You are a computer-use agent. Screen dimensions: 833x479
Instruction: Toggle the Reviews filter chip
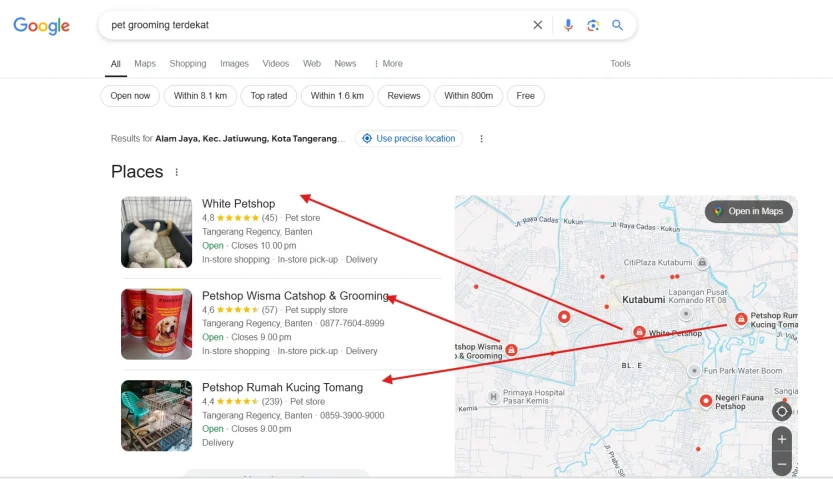coord(404,96)
